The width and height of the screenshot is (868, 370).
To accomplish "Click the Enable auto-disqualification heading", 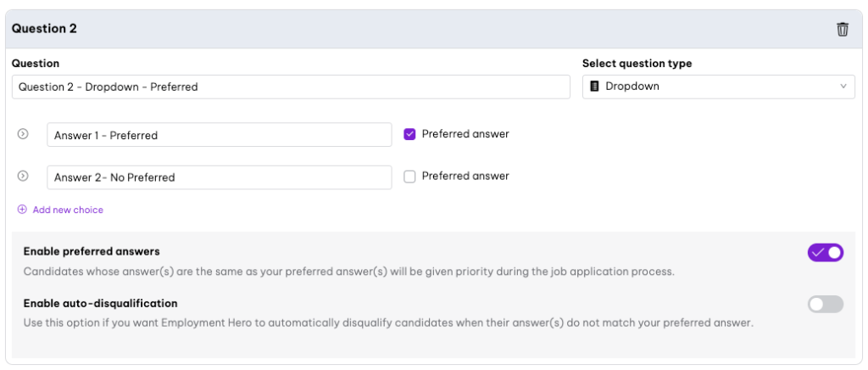I will 100,303.
